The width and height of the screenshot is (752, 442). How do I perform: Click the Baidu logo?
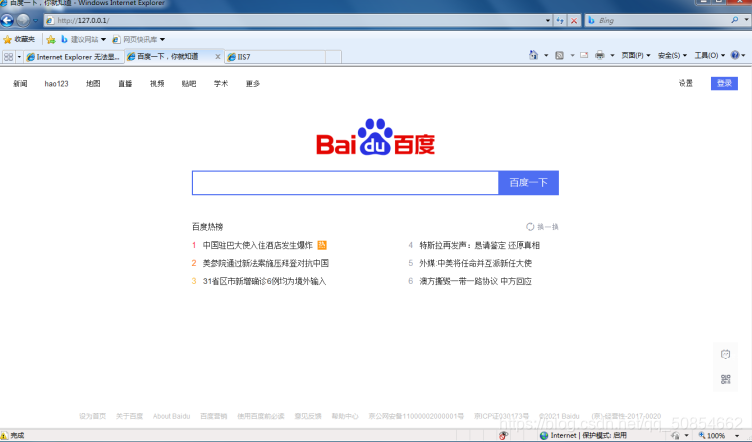[x=376, y=137]
